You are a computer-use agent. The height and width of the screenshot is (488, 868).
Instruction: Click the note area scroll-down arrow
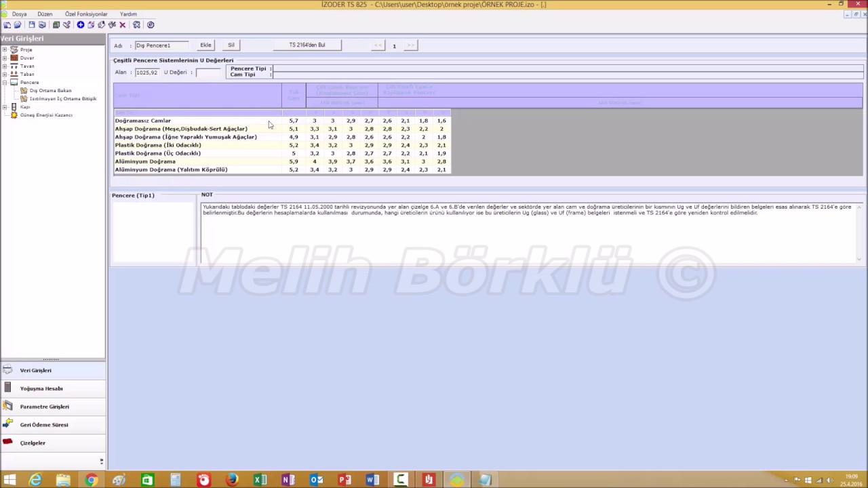click(859, 259)
